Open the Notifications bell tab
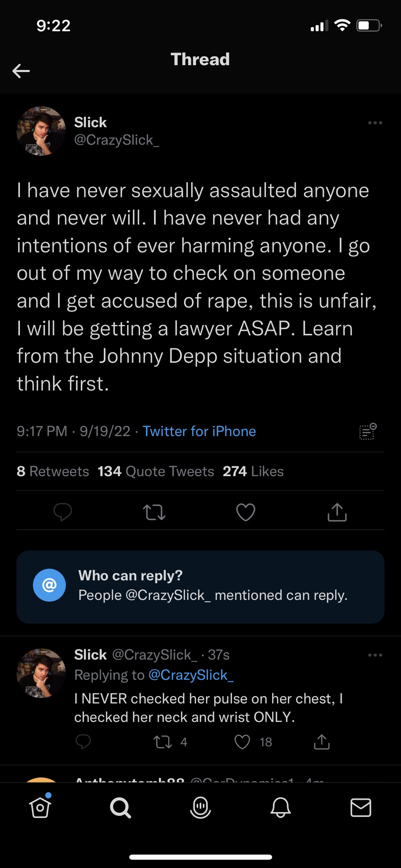 (280, 807)
